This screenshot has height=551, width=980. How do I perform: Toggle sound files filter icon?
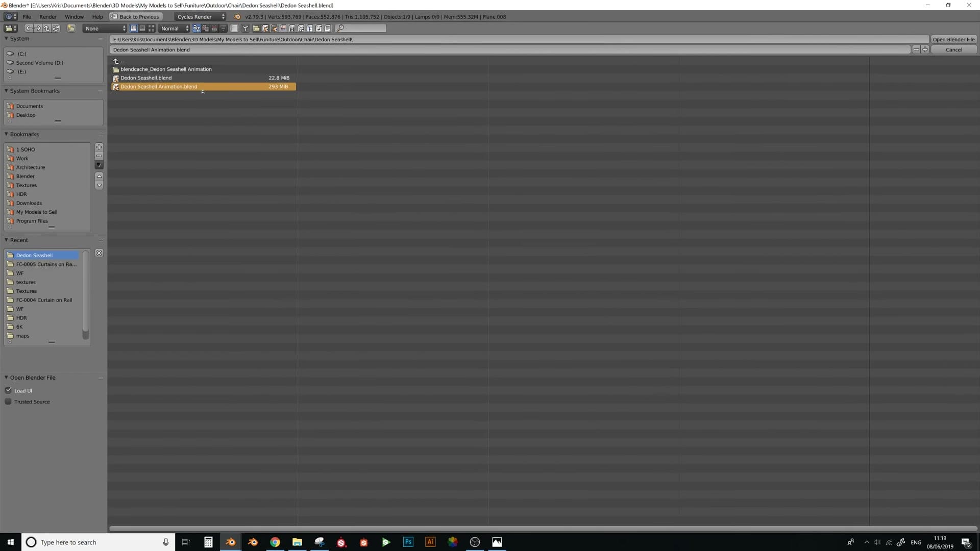click(318, 29)
